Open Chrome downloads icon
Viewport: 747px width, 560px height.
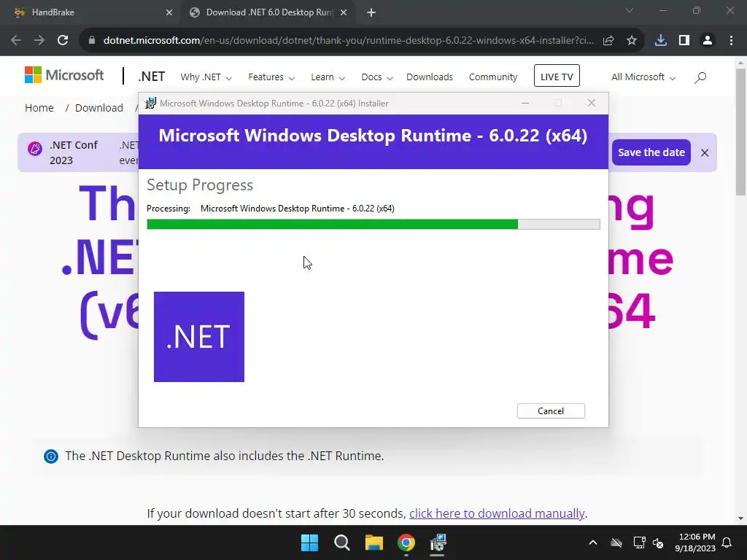[661, 41]
